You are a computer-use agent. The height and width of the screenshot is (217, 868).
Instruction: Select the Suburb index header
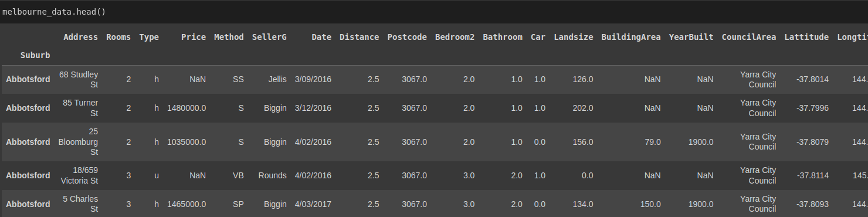(35, 55)
